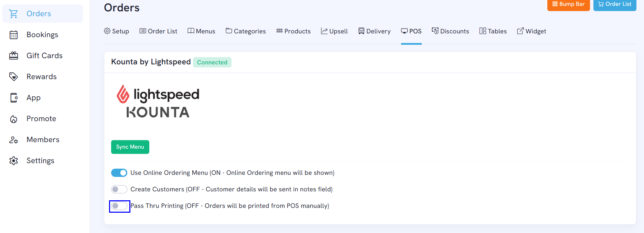This screenshot has width=644, height=233.
Task: Click the Pass Thru Printing label text
Action: [230, 206]
